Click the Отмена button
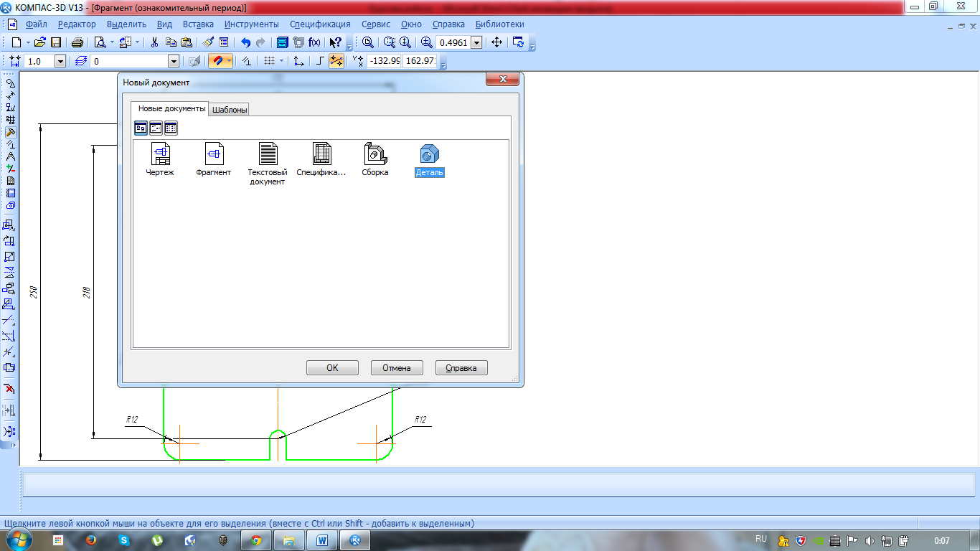This screenshot has height=551, width=980. click(397, 367)
